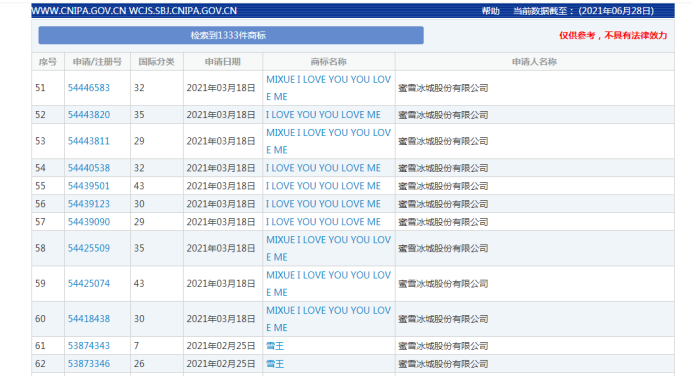The width and height of the screenshot is (693, 377).
Task: Open trademark name in row 53
Action: (x=328, y=141)
